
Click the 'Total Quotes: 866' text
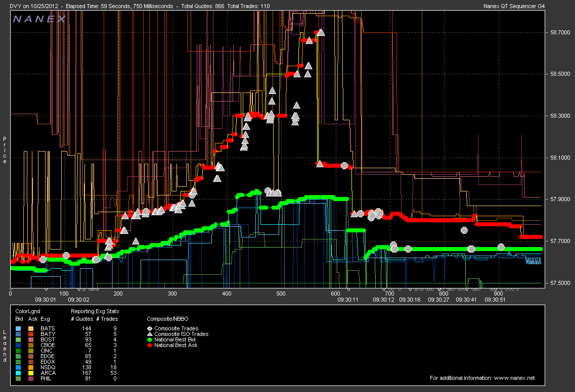click(203, 6)
